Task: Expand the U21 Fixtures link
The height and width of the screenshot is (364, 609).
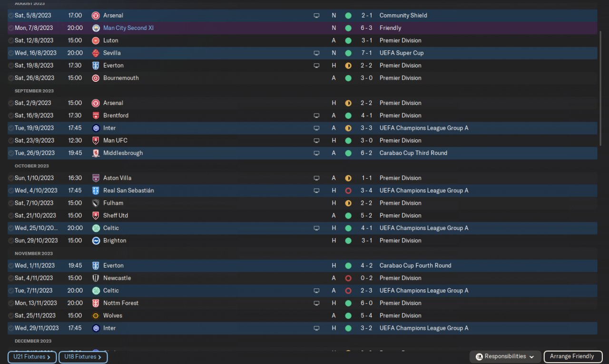Action: pos(32,357)
